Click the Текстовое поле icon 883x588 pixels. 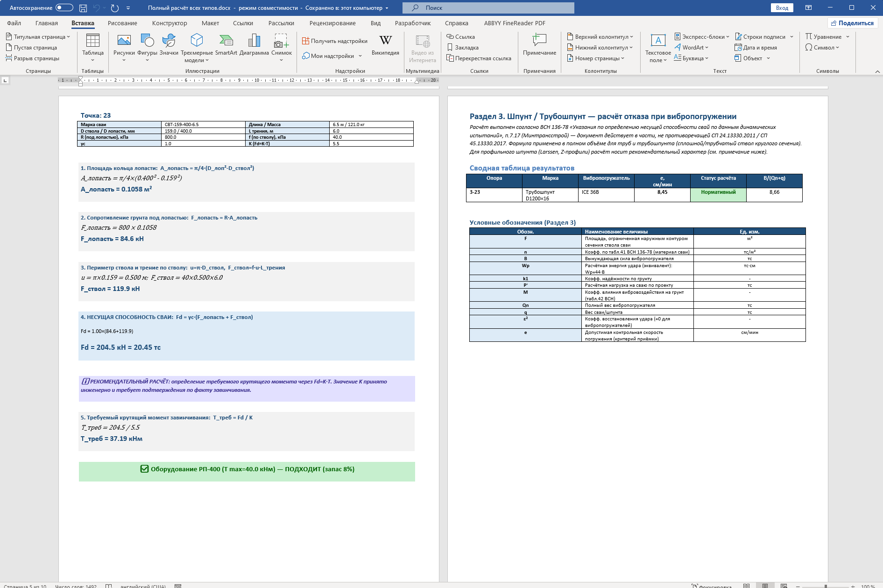pos(658,41)
